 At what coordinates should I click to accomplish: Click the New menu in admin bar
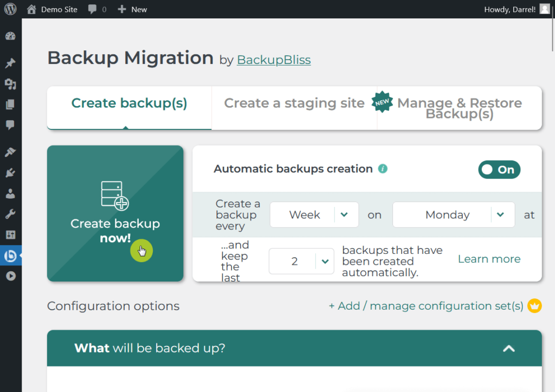[x=132, y=9]
